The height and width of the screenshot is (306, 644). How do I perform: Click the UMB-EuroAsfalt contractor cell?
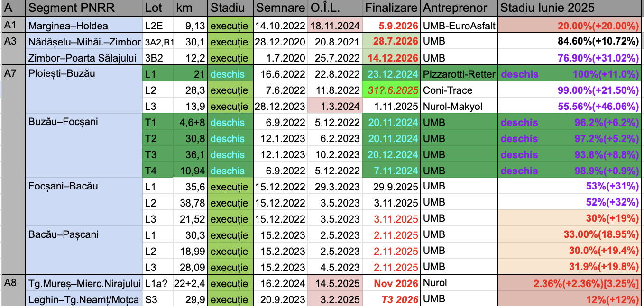click(x=459, y=26)
